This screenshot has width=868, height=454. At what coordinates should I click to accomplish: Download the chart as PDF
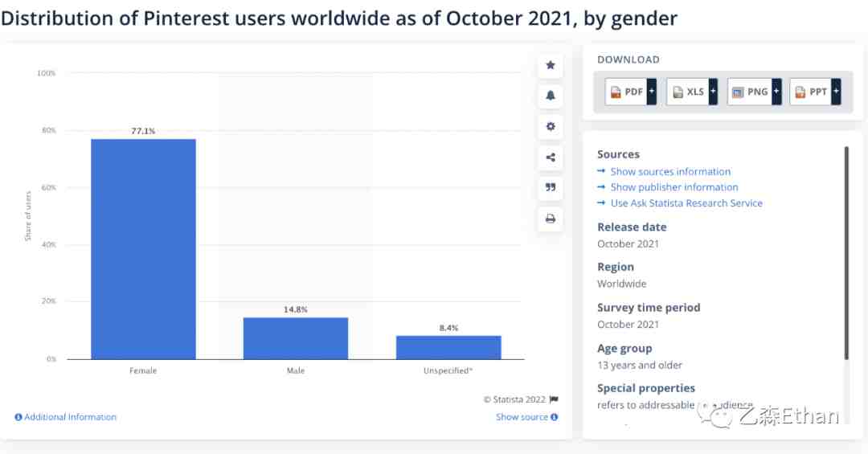click(627, 92)
